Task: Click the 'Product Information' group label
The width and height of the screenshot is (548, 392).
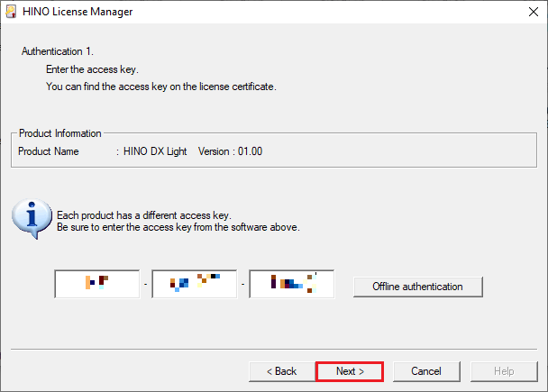Action: pos(60,133)
